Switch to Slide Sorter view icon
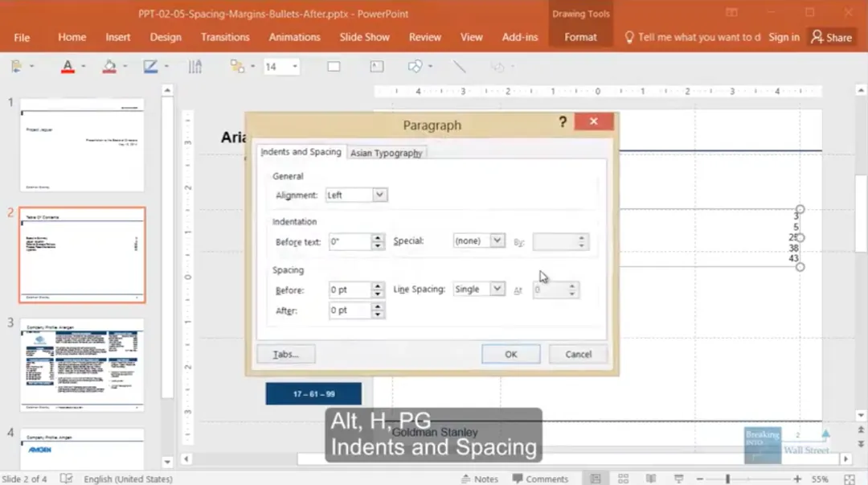This screenshot has height=485, width=868. coord(624,479)
